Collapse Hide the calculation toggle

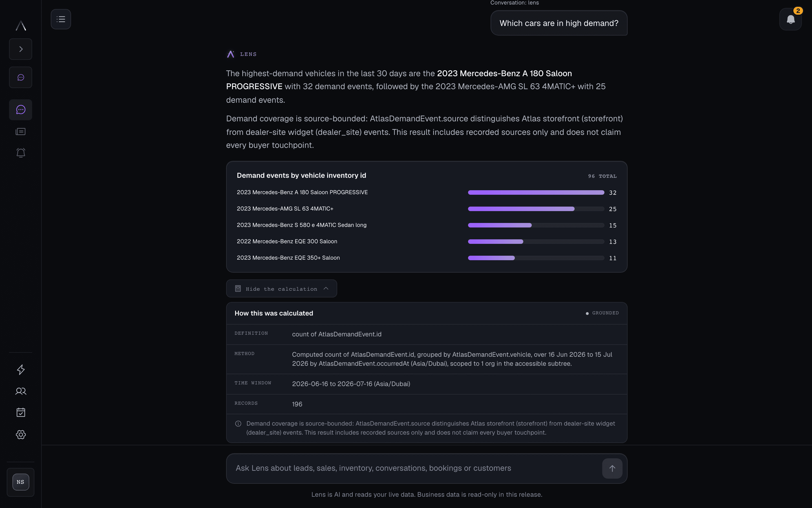pos(281,289)
